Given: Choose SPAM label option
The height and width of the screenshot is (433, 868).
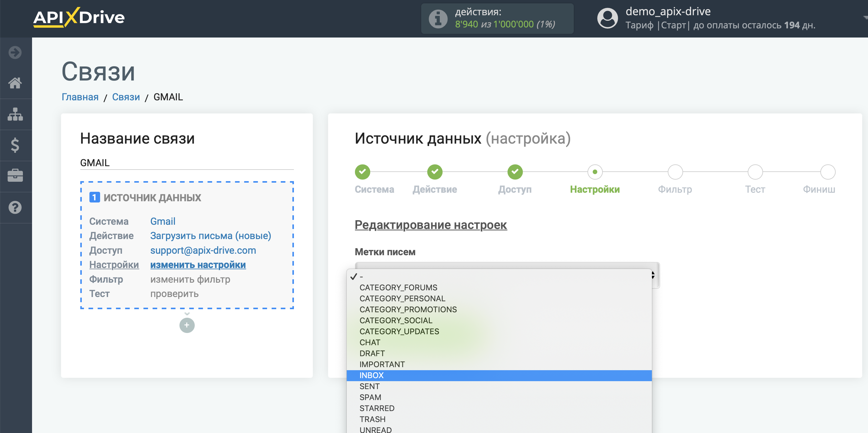Looking at the screenshot, I should [x=499, y=397].
